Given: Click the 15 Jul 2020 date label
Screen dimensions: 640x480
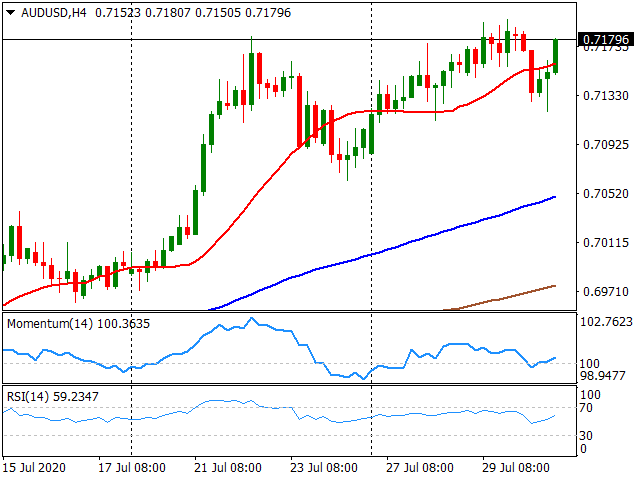Looking at the screenshot, I should (x=34, y=468).
